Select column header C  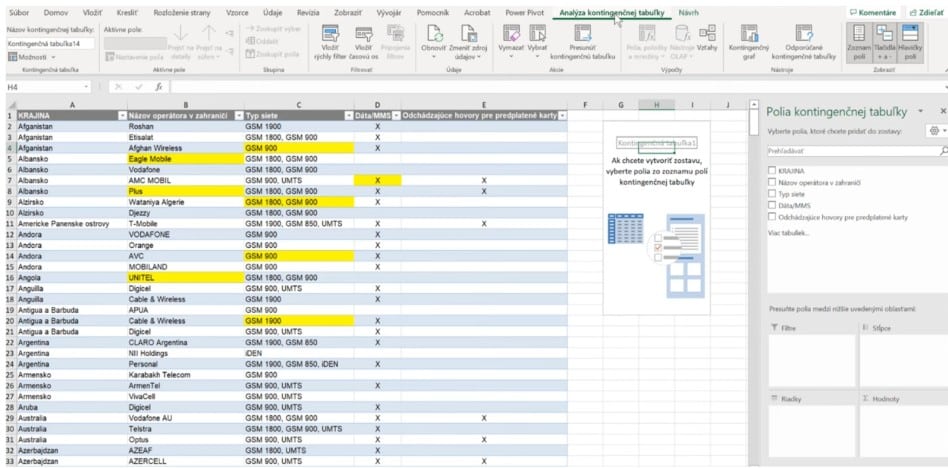click(x=299, y=105)
